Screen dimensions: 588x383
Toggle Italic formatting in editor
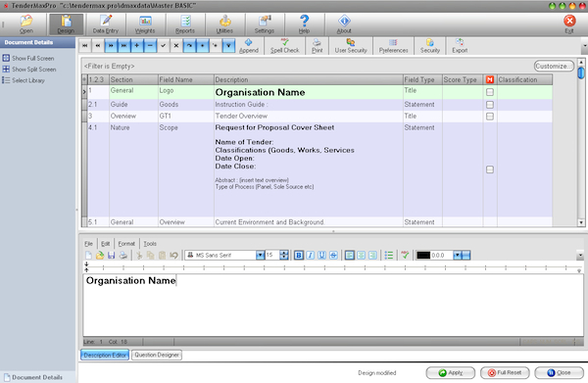click(310, 256)
